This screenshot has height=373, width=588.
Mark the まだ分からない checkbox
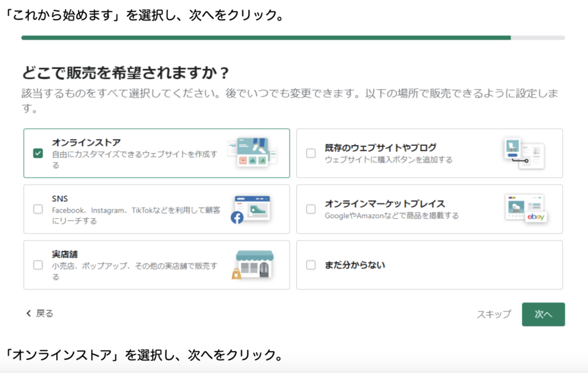311,265
